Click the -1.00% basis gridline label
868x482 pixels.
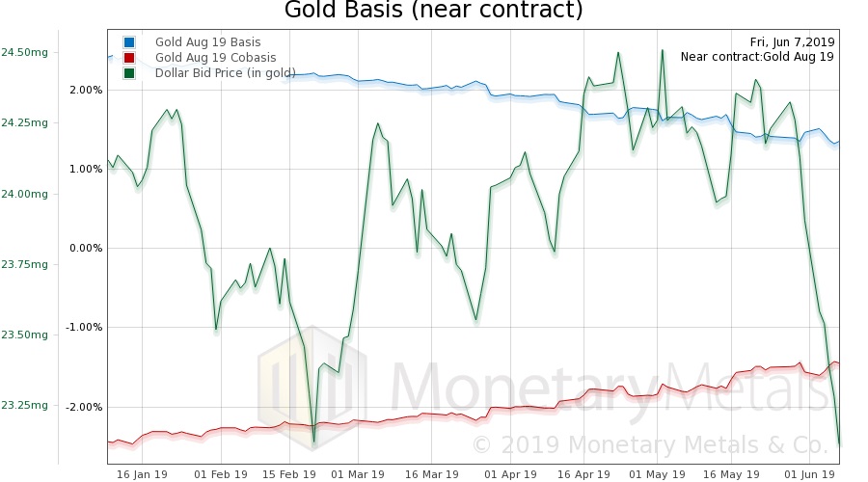click(83, 327)
